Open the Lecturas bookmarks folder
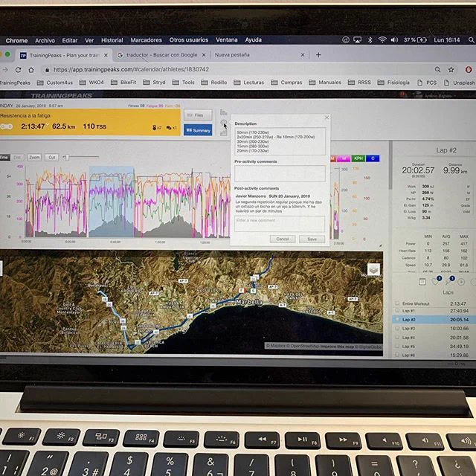This screenshot has width=476, height=476. pos(249,83)
